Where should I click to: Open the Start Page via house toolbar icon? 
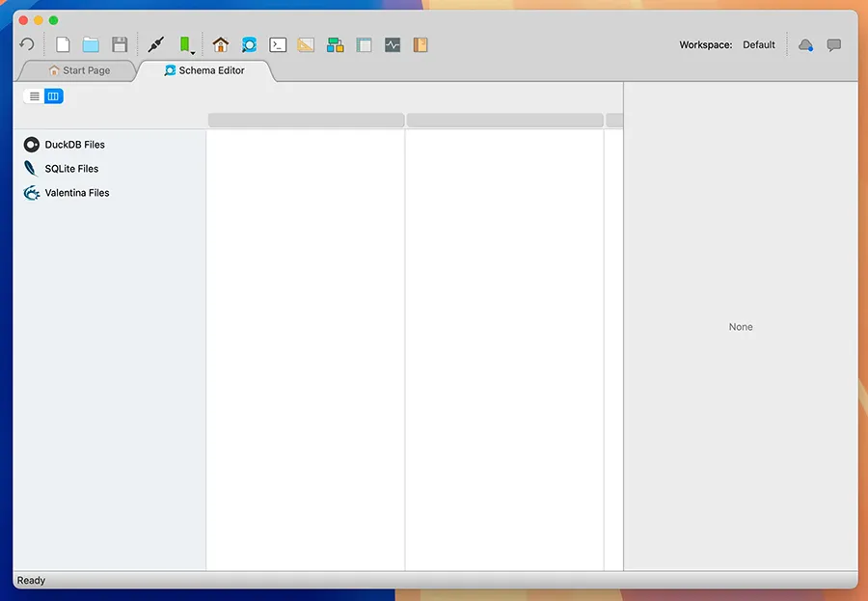[221, 44]
